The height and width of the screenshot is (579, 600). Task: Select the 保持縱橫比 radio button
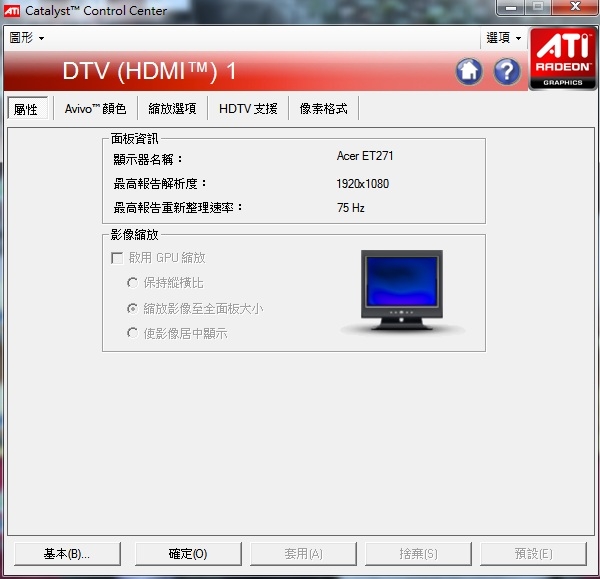[132, 283]
